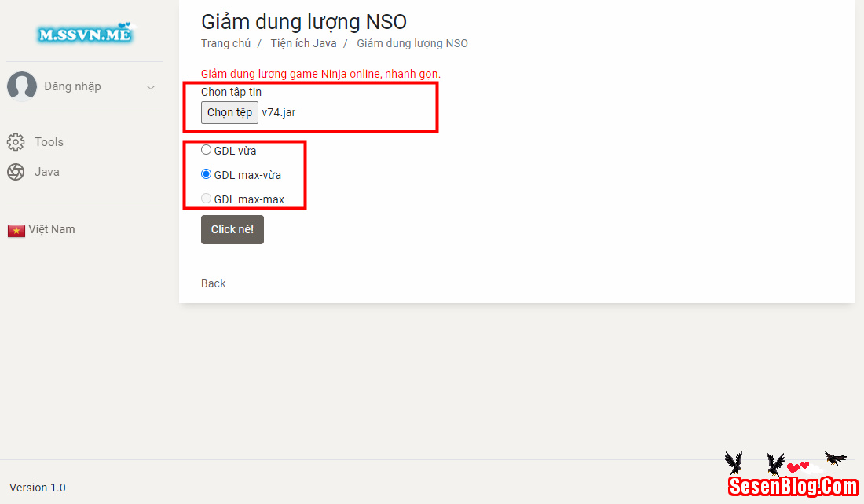Choose the GDL max-max radio option

pyautogui.click(x=207, y=199)
